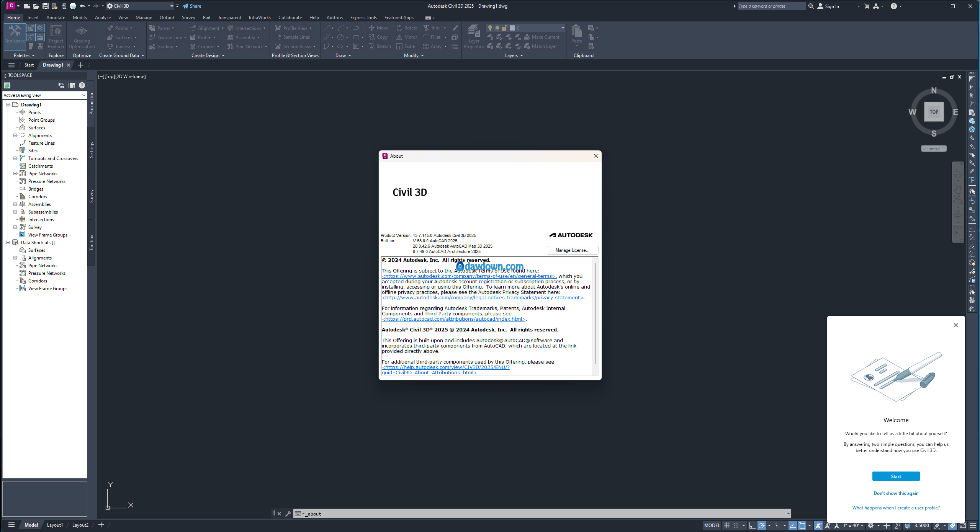
Task: Toggle object snap tracking in status bar
Action: click(792, 525)
